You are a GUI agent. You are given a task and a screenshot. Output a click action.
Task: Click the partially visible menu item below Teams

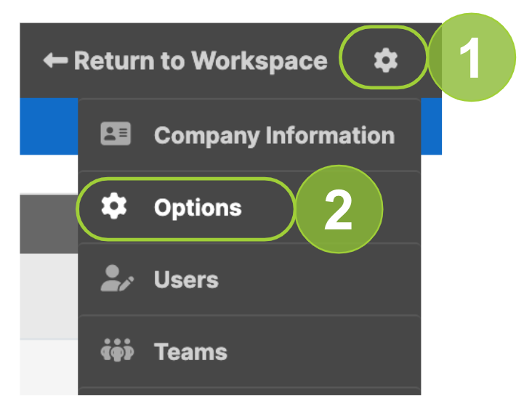pos(249,391)
